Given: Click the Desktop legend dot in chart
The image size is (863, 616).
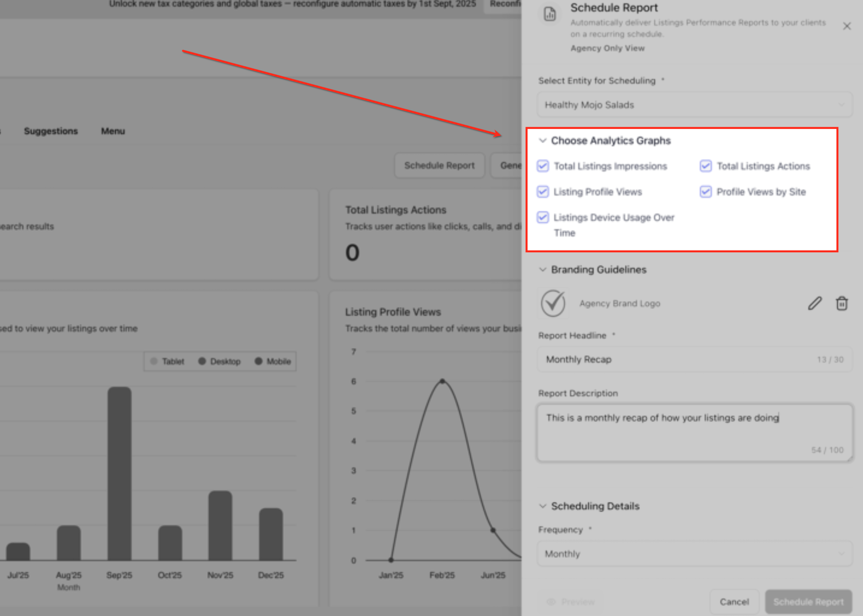Looking at the screenshot, I should [202, 361].
